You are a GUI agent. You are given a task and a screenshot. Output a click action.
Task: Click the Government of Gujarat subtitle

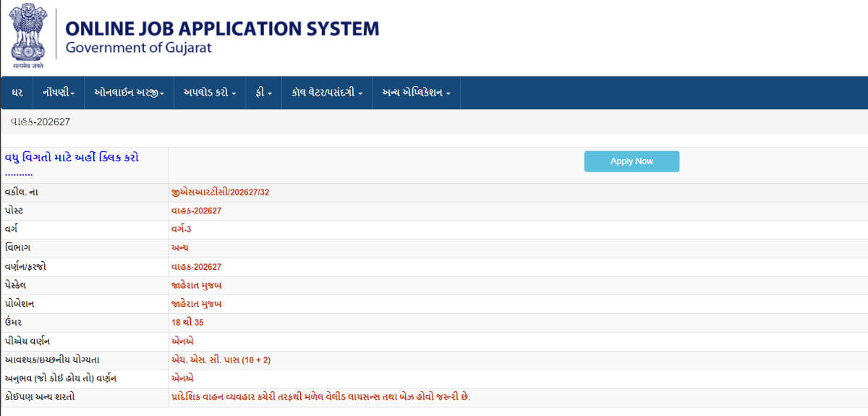point(138,48)
